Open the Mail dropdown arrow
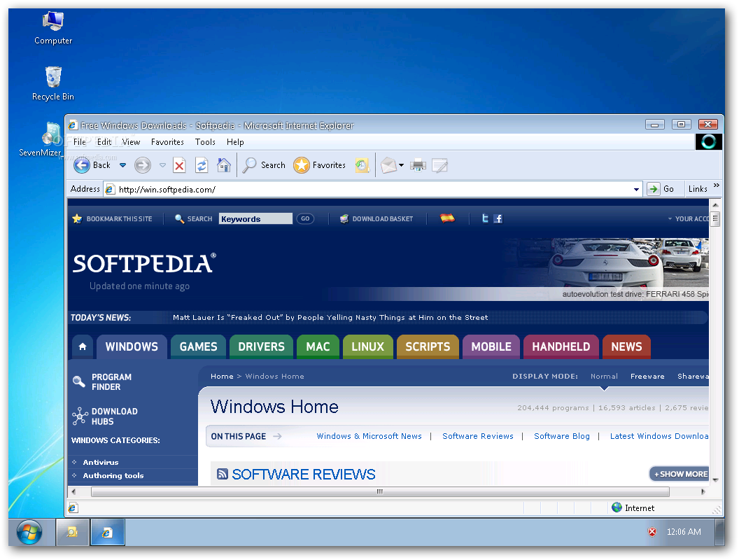 point(402,165)
